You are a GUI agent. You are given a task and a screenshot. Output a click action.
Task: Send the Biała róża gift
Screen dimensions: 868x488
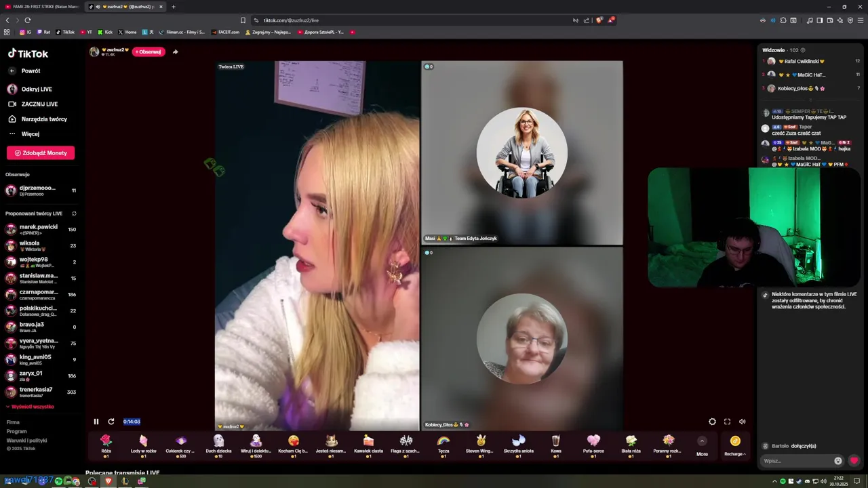pyautogui.click(x=631, y=445)
